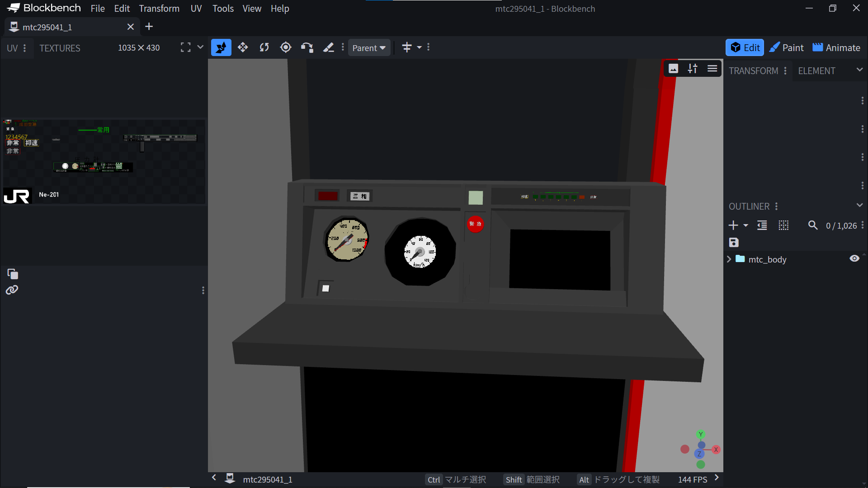This screenshot has width=868, height=488.
Task: Click the outliner search magnifier icon
Action: tap(813, 225)
